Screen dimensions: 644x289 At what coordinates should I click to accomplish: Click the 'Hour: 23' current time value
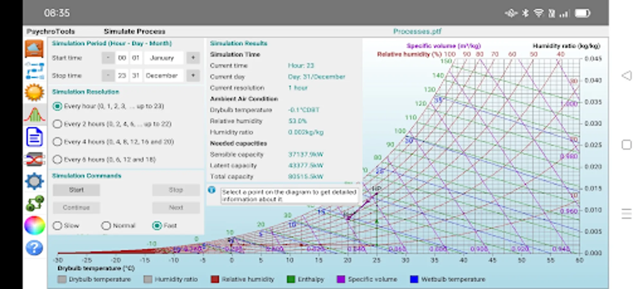coord(301,66)
